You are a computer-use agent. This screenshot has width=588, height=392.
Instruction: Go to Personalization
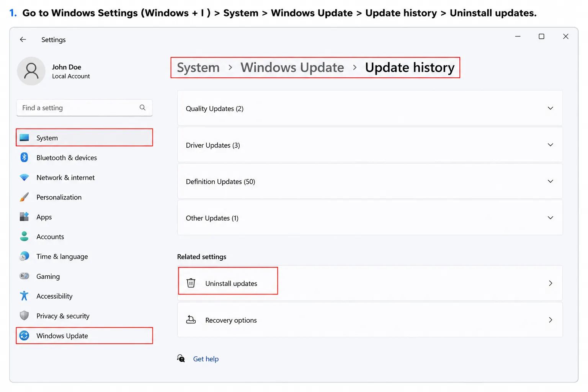[84, 197]
